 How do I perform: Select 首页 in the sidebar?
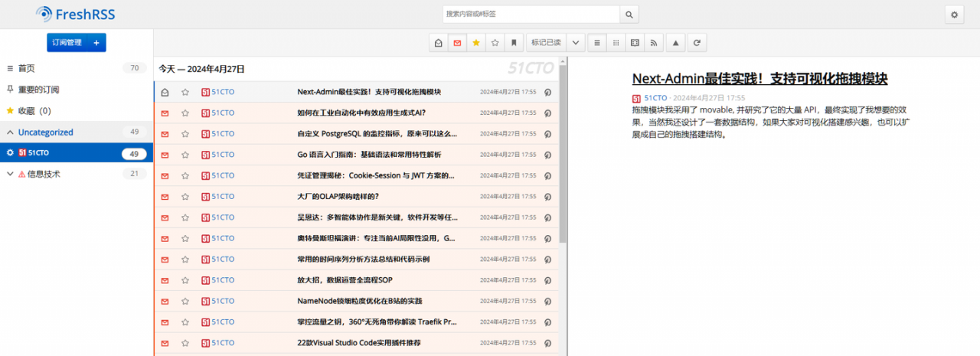tap(27, 68)
